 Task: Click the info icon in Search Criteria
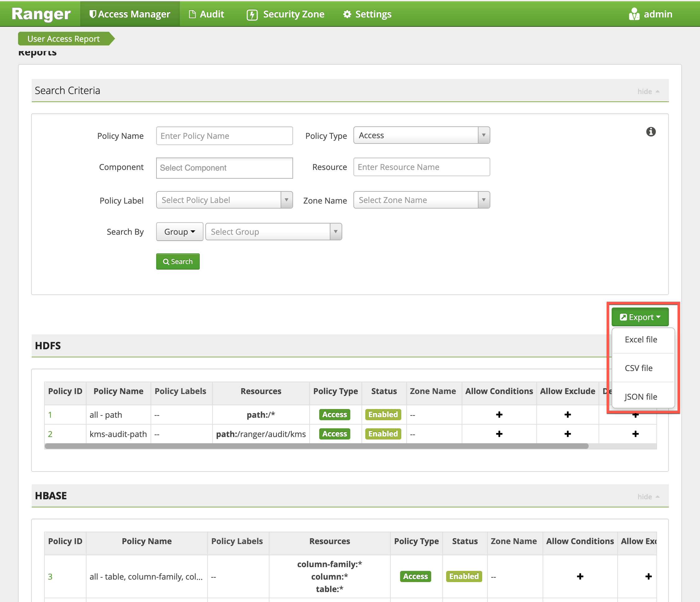[x=651, y=131]
